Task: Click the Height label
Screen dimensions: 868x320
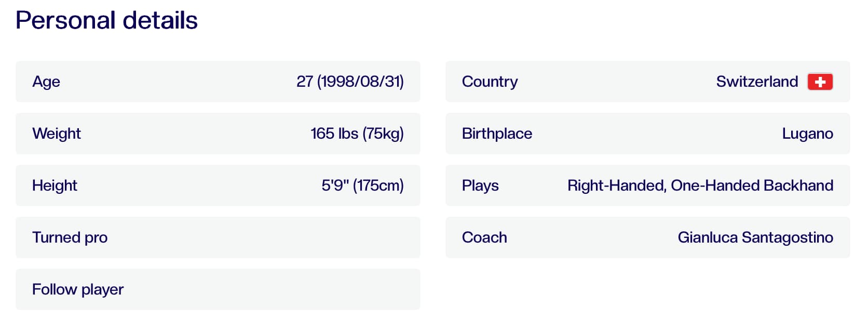Action: click(x=55, y=185)
